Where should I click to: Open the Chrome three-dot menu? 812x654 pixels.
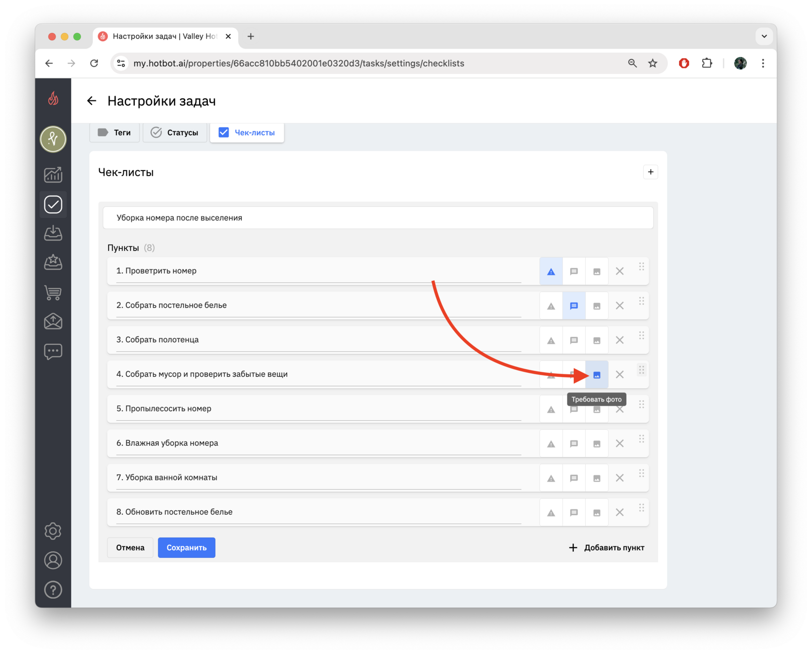click(763, 63)
